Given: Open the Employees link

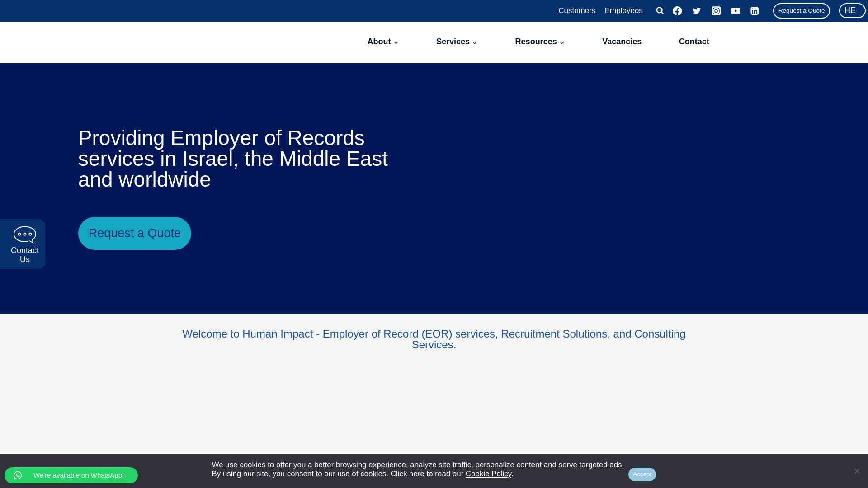Looking at the screenshot, I should click(623, 10).
